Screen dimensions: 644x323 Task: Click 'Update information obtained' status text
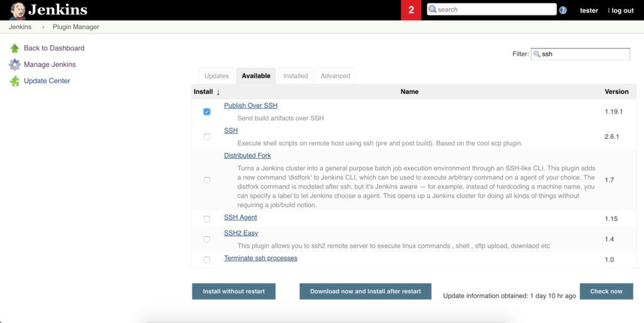point(509,296)
